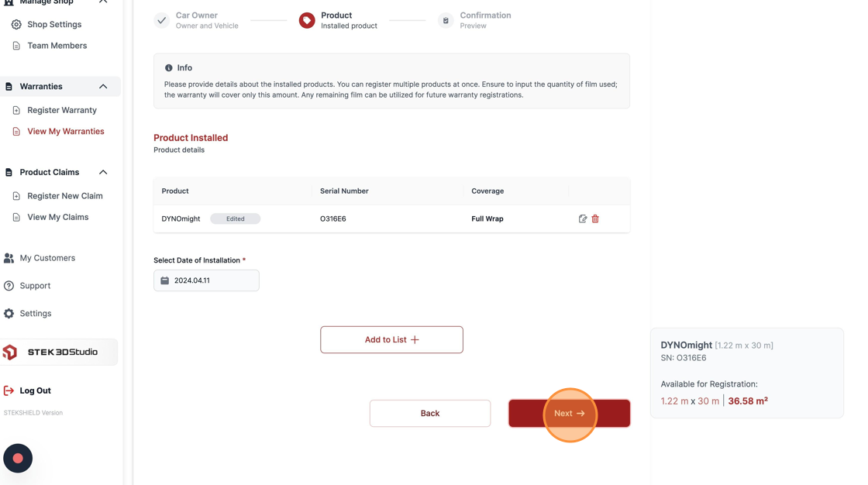Open Team Members page

tap(57, 46)
